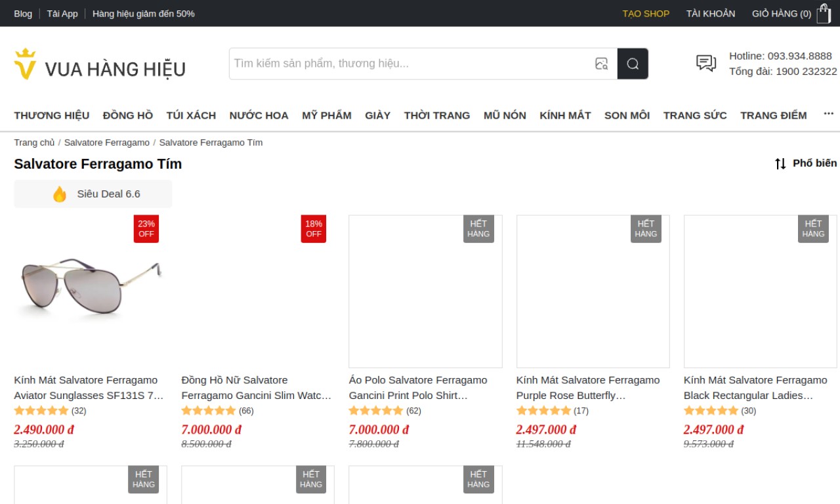The image size is (840, 504).
Task: Click the struck-through 9.573.000 đ price
Action: coord(709,444)
